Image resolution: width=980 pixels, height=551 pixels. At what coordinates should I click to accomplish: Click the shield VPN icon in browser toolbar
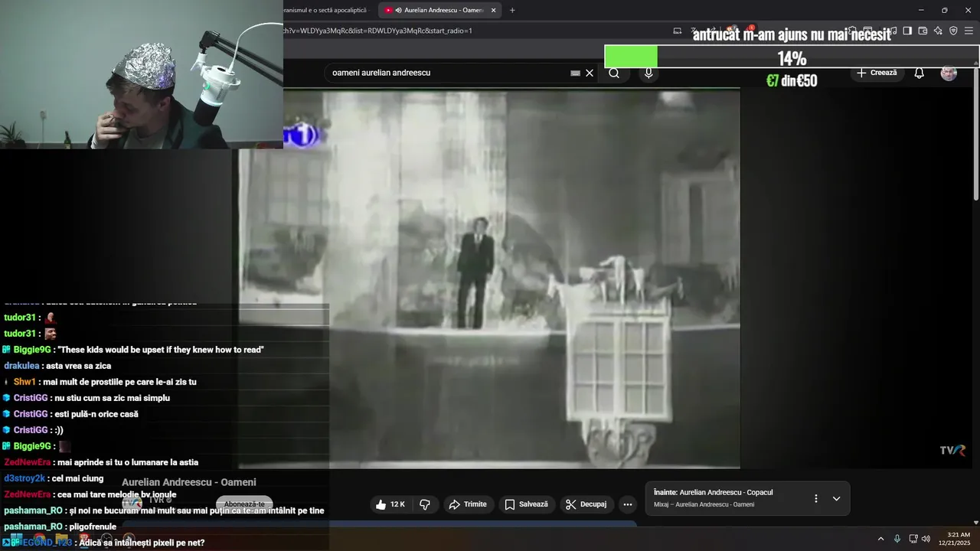[953, 31]
